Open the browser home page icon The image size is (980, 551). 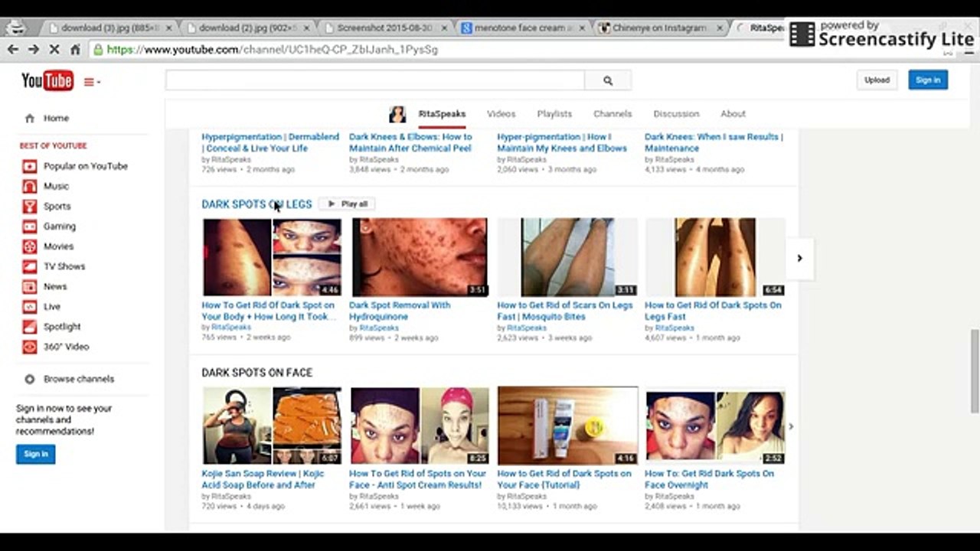75,49
